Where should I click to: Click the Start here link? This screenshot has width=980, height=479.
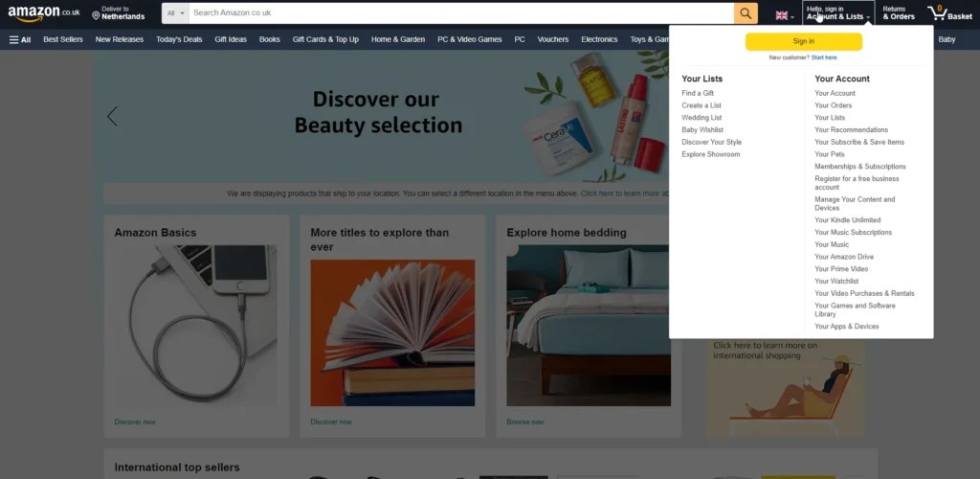pos(824,57)
